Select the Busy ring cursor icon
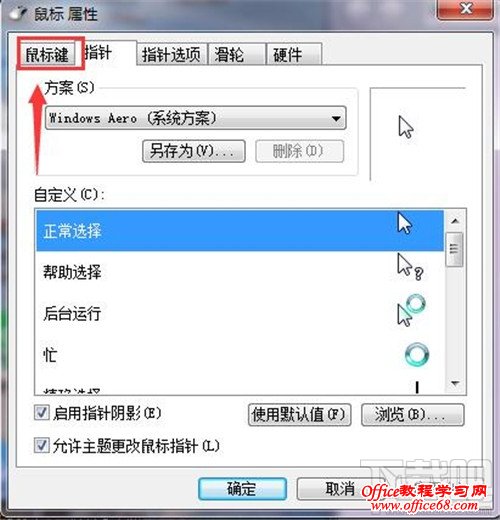Image resolution: width=500 pixels, height=520 pixels. pos(417,354)
